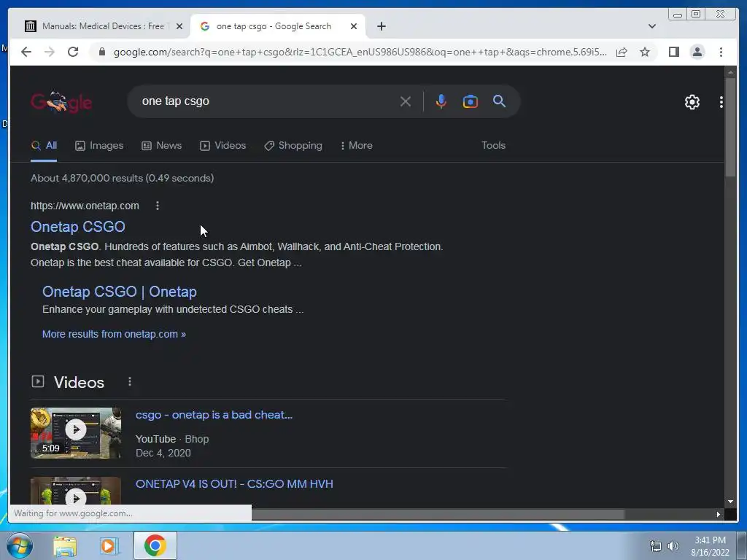The width and height of the screenshot is (747, 560).
Task: Open the Videos section options dots
Action: [130, 382]
